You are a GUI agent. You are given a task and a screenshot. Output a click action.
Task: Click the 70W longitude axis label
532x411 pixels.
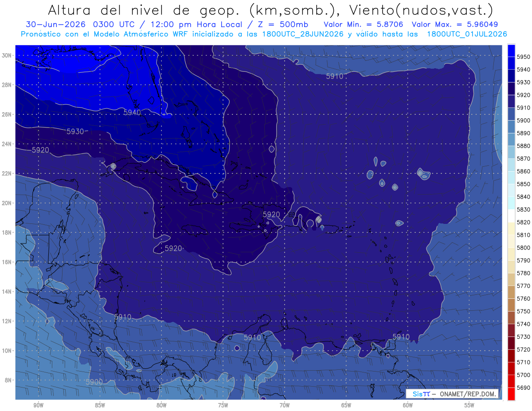pos(285,405)
